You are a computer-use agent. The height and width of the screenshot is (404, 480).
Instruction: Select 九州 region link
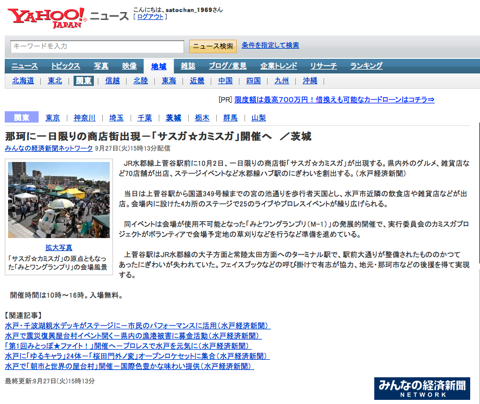tap(282, 81)
